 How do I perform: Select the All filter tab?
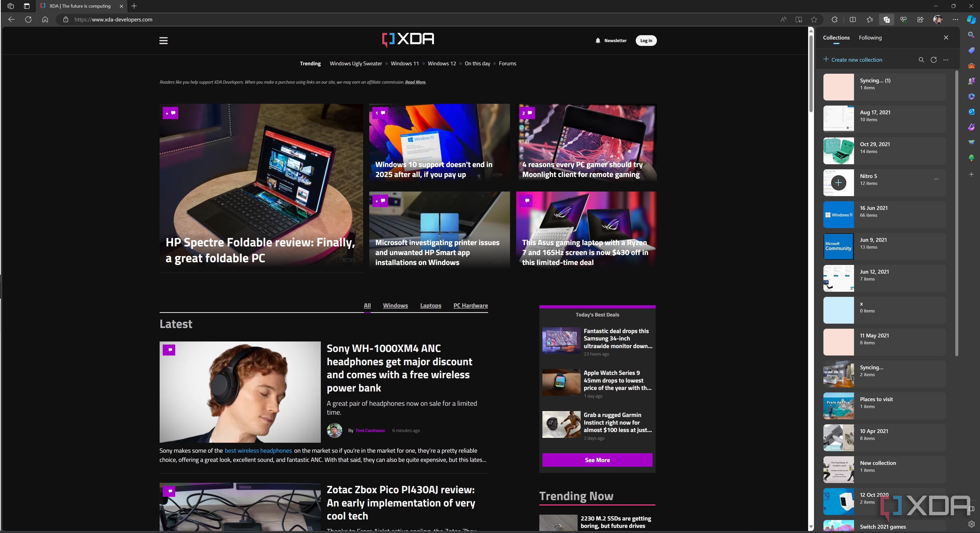point(367,306)
